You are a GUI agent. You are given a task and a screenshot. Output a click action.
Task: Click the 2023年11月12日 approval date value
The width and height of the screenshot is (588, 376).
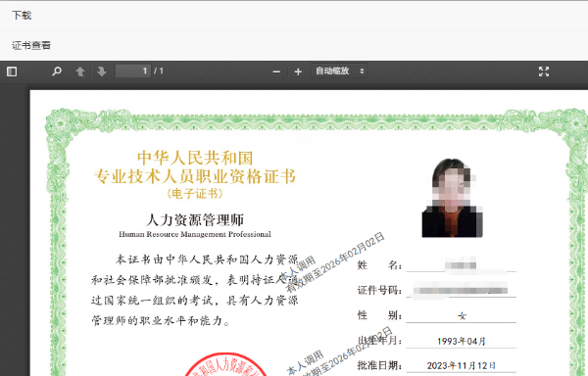(462, 365)
